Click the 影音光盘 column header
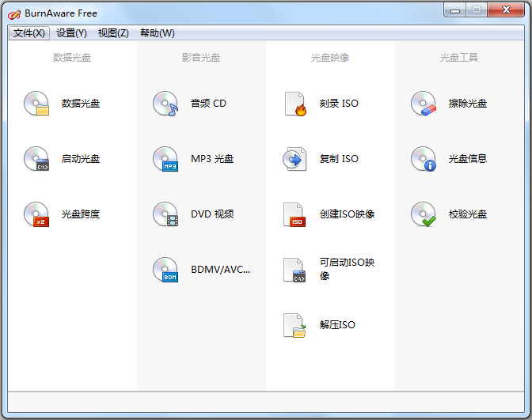This screenshot has width=532, height=420. tap(201, 58)
